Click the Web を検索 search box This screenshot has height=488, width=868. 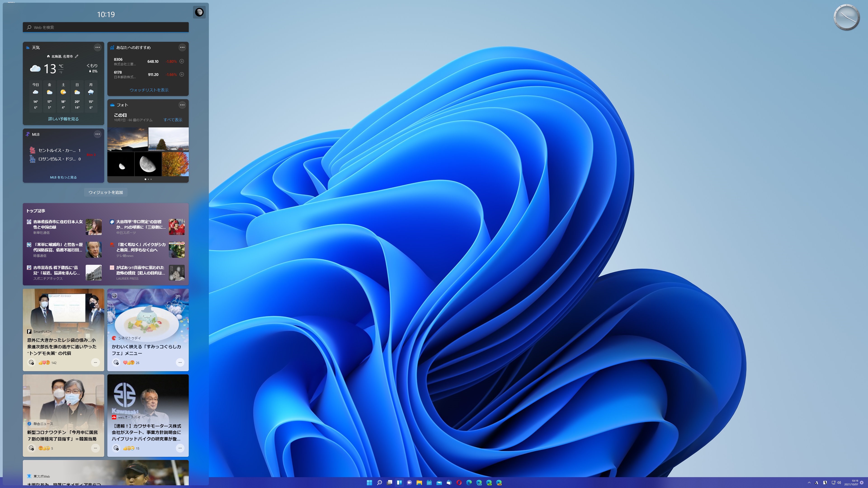pos(106,27)
